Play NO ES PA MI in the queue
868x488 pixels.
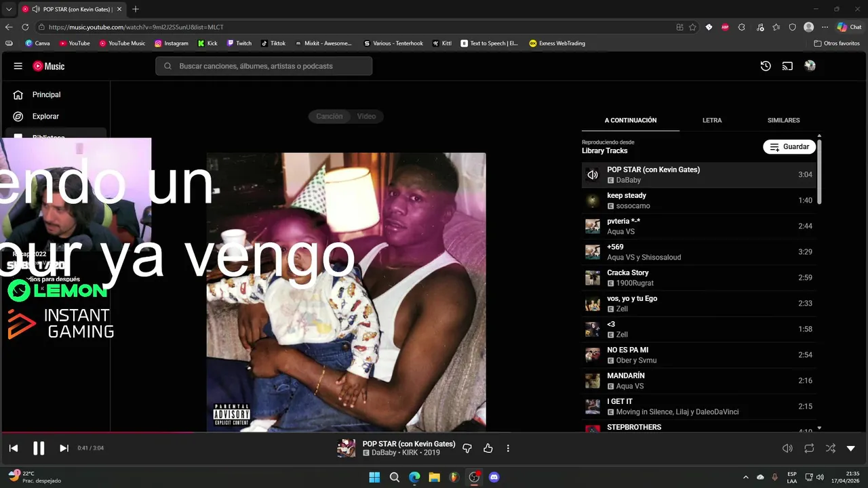[x=698, y=355]
